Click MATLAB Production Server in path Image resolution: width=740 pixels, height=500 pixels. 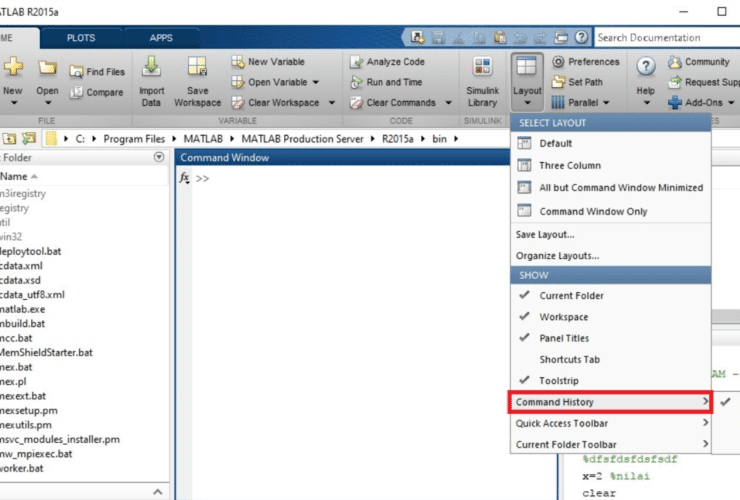tap(303, 139)
